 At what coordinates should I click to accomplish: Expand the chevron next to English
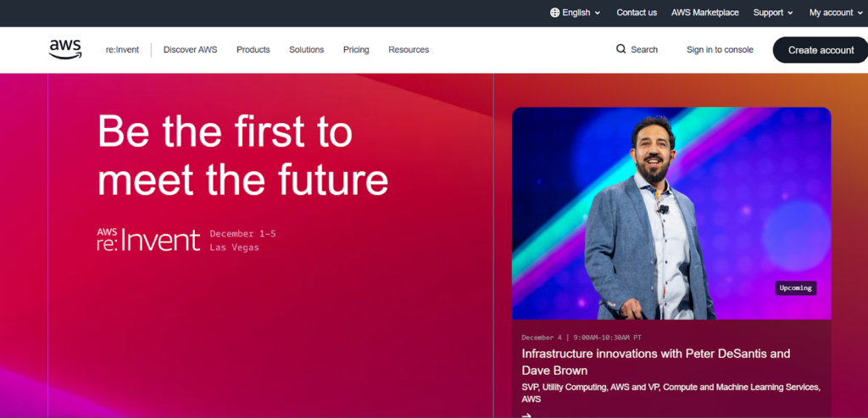tap(598, 14)
